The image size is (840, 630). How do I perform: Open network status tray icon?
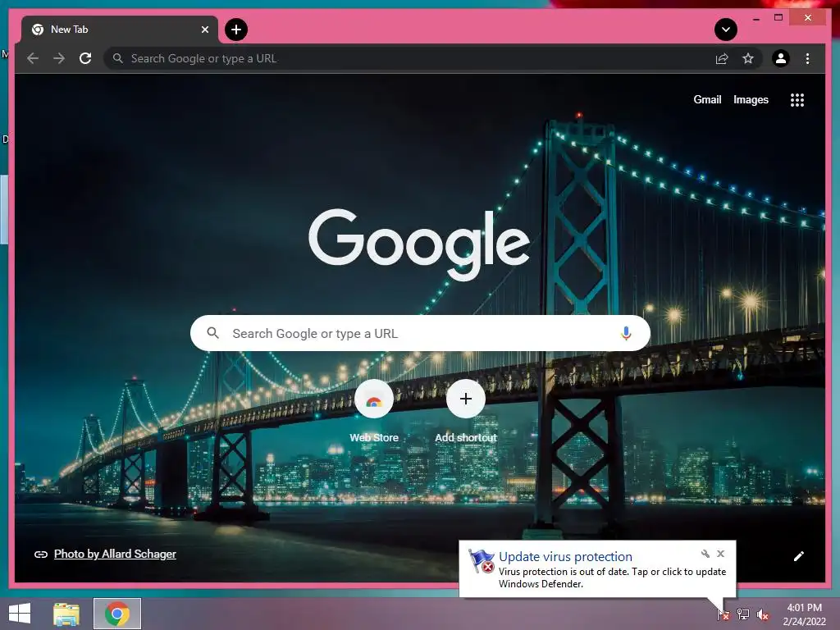743,614
